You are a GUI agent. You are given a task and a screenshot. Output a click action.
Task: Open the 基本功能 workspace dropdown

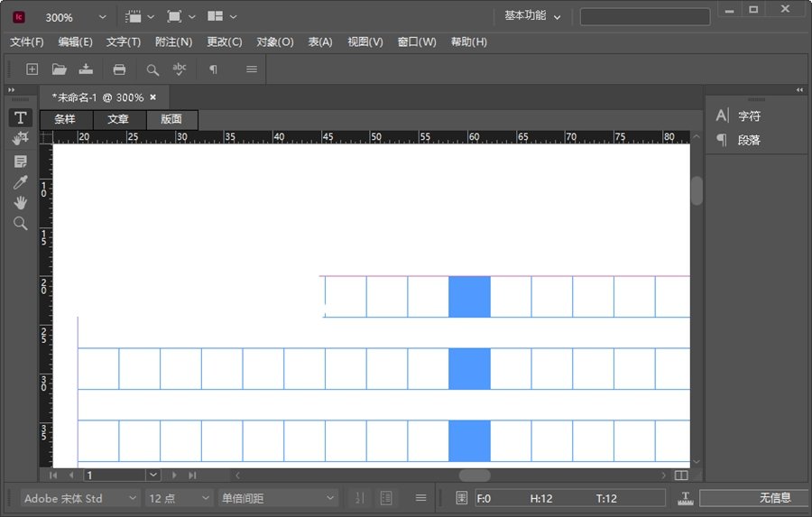[532, 16]
